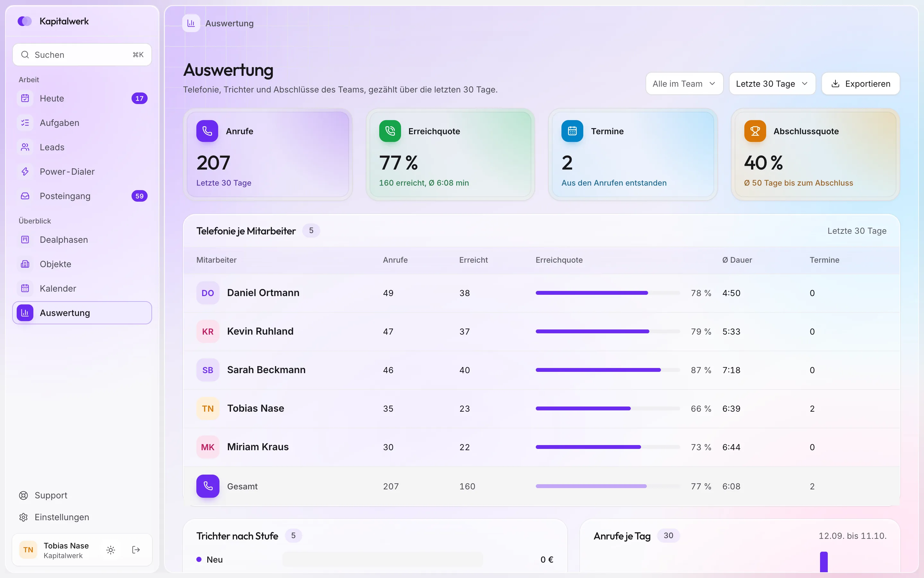
Task: Switch to Kalender menu entry
Action: (82, 289)
